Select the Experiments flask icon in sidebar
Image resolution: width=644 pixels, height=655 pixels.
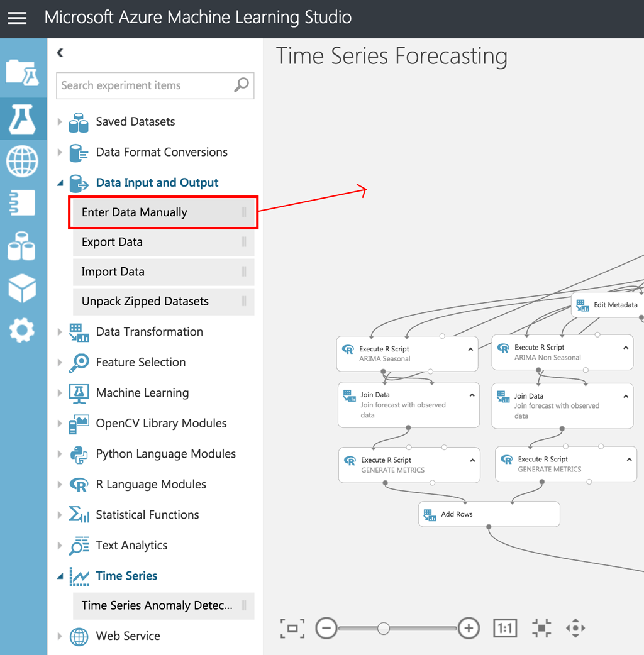(x=23, y=119)
